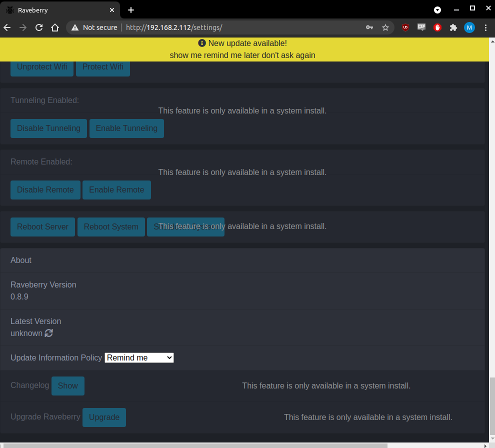Click 'show me' in update banner
This screenshot has width=495, height=448.
(185, 55)
